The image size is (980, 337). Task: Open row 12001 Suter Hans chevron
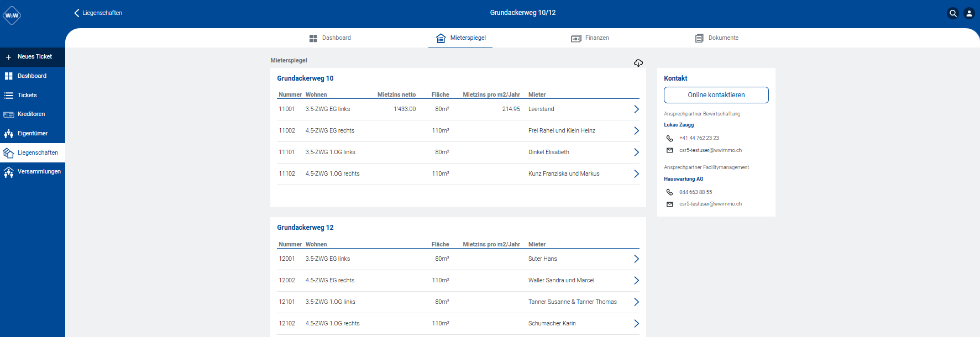point(636,259)
